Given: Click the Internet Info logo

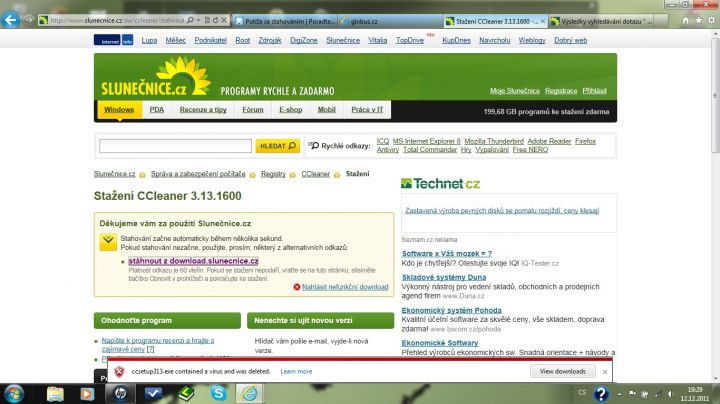Looking at the screenshot, I should [113, 40].
